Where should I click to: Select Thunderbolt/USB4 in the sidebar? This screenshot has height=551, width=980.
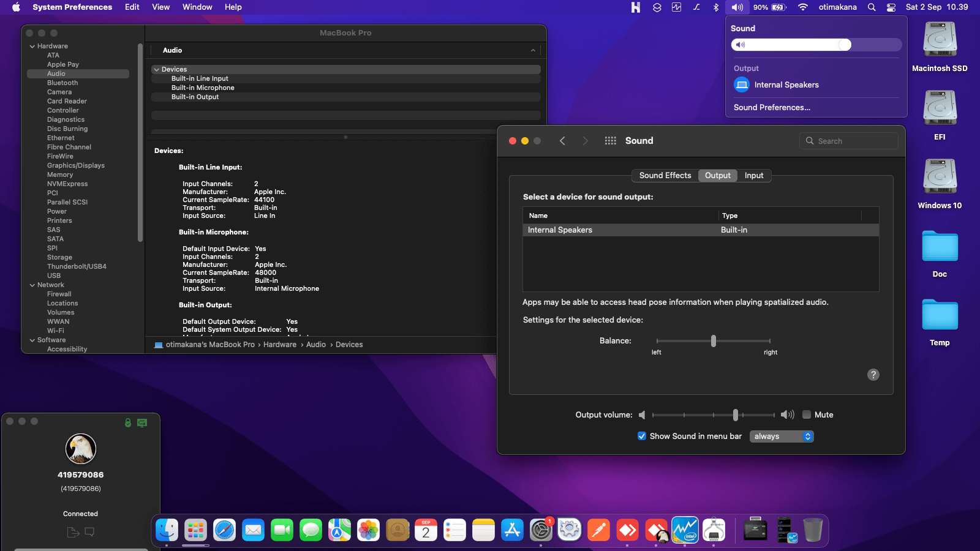tap(77, 267)
